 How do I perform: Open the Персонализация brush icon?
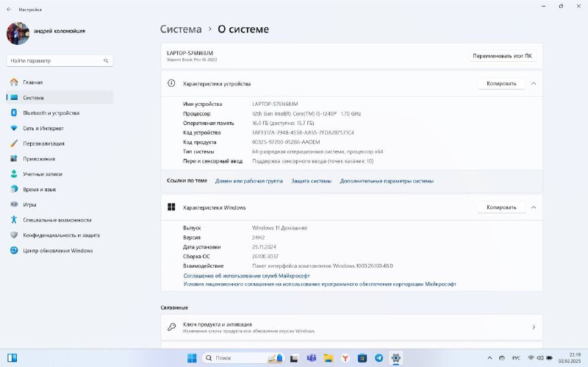tap(14, 143)
